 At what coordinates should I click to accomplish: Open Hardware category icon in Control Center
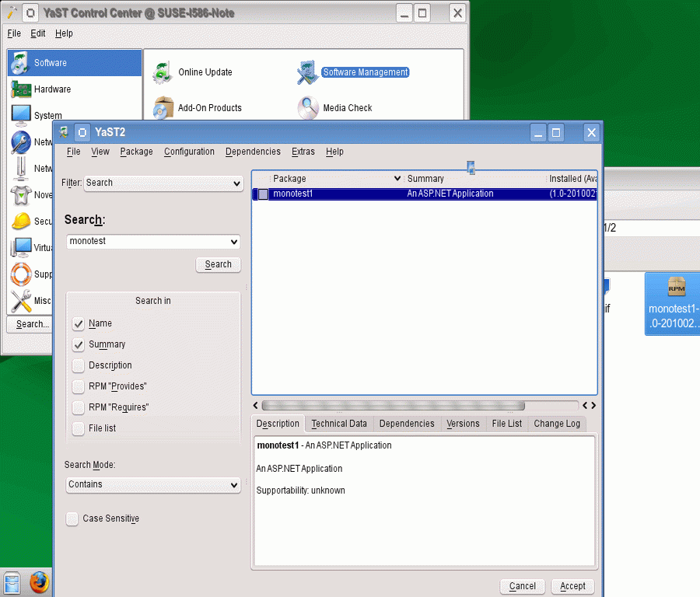point(20,89)
